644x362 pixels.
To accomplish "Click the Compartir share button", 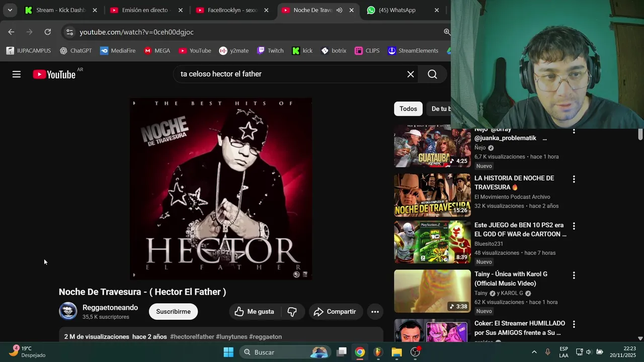I will (x=335, y=311).
